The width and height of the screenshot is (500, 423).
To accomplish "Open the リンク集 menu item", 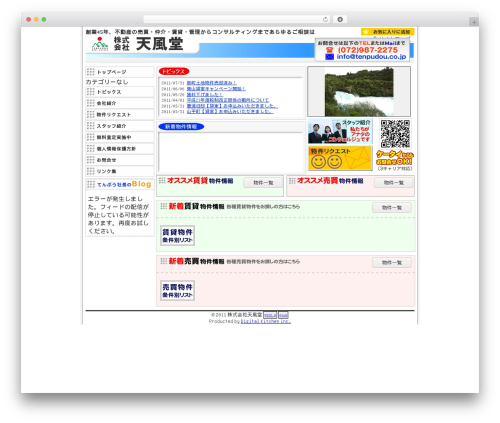I will [x=120, y=171].
